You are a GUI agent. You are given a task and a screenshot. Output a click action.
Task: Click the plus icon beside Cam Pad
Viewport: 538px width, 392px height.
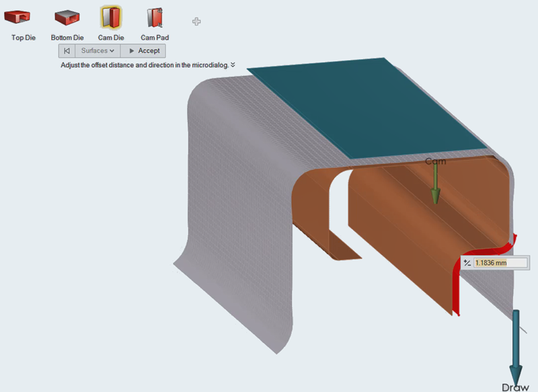[x=196, y=22]
